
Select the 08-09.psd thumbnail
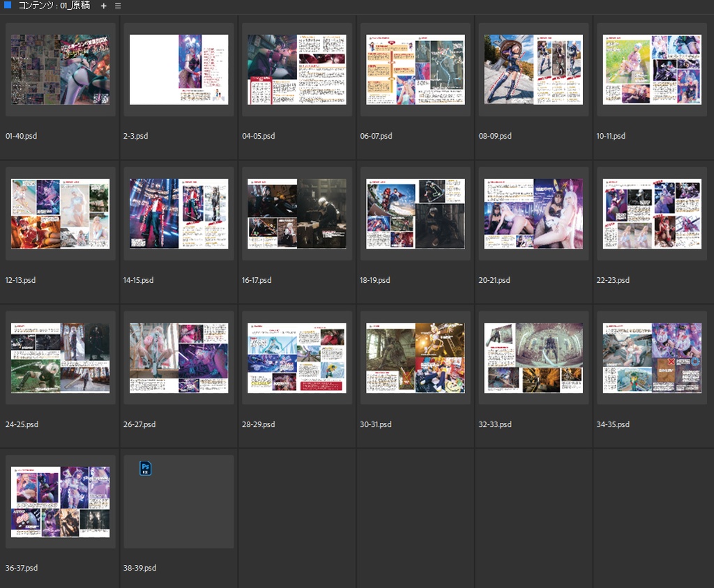[x=533, y=70]
